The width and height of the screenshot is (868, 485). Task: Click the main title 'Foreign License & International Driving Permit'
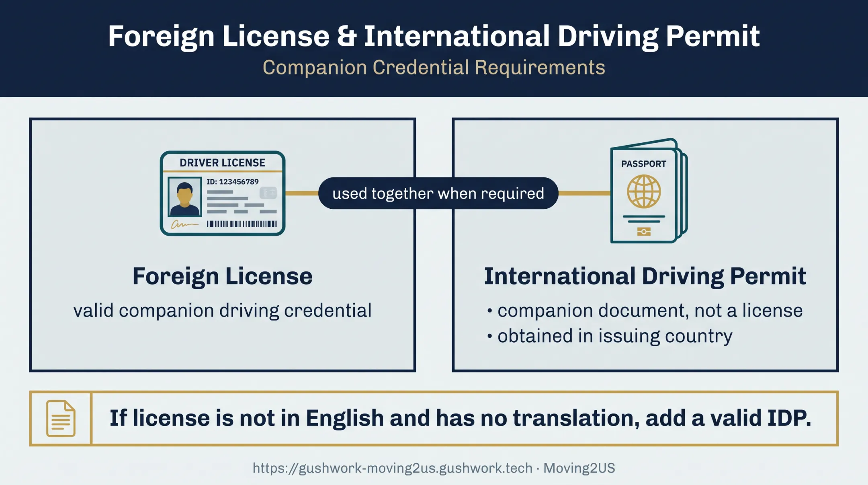click(434, 36)
